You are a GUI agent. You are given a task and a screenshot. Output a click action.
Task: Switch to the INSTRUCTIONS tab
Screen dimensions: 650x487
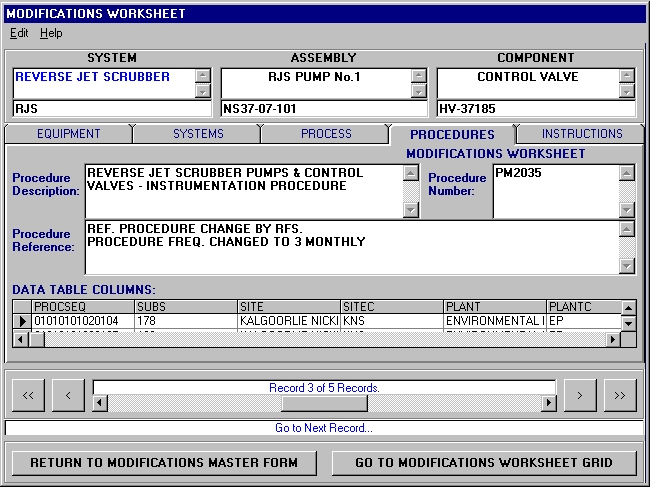[582, 134]
